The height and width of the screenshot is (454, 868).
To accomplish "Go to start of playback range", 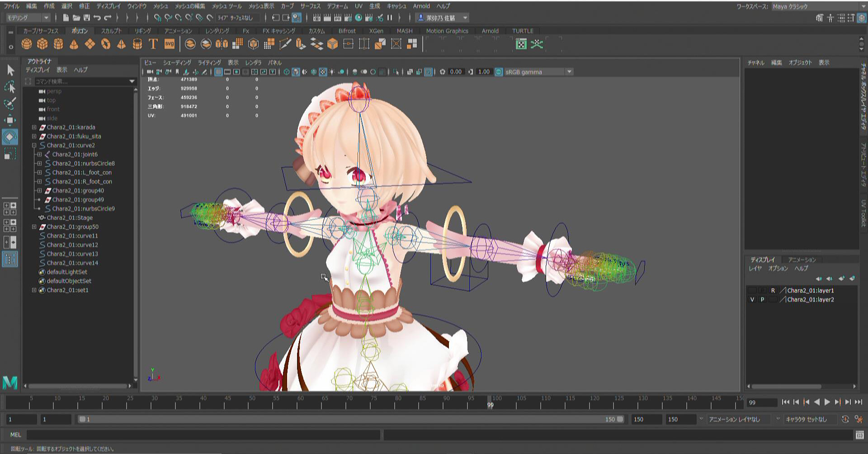I will pyautogui.click(x=786, y=402).
